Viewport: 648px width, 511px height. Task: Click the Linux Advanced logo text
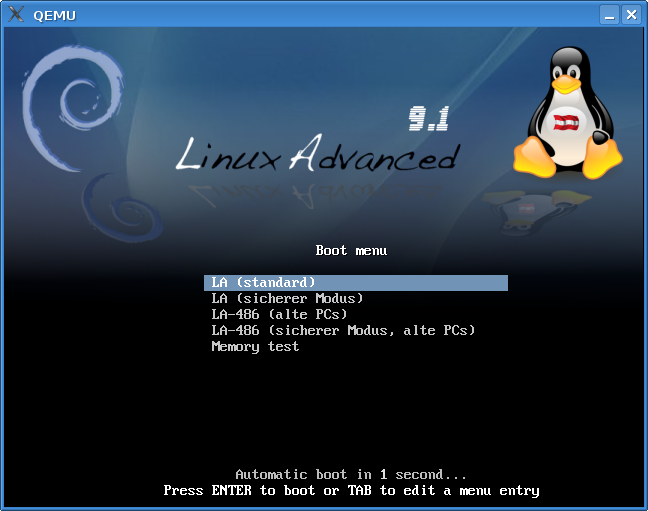point(318,154)
